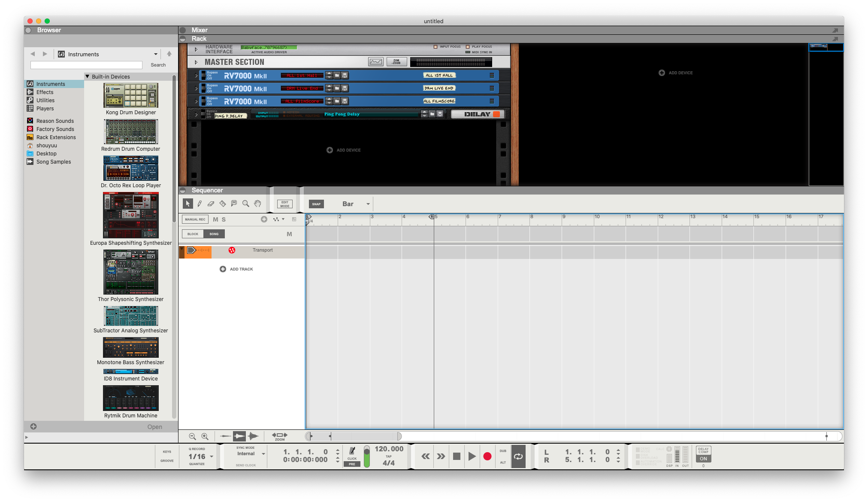Viewport: 868px width, 502px height.
Task: Select Effects in the browser sidebar
Action: pyautogui.click(x=45, y=92)
